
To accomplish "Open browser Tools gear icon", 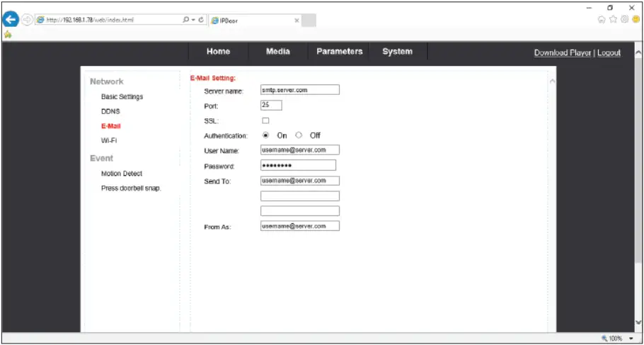I will coord(625,19).
